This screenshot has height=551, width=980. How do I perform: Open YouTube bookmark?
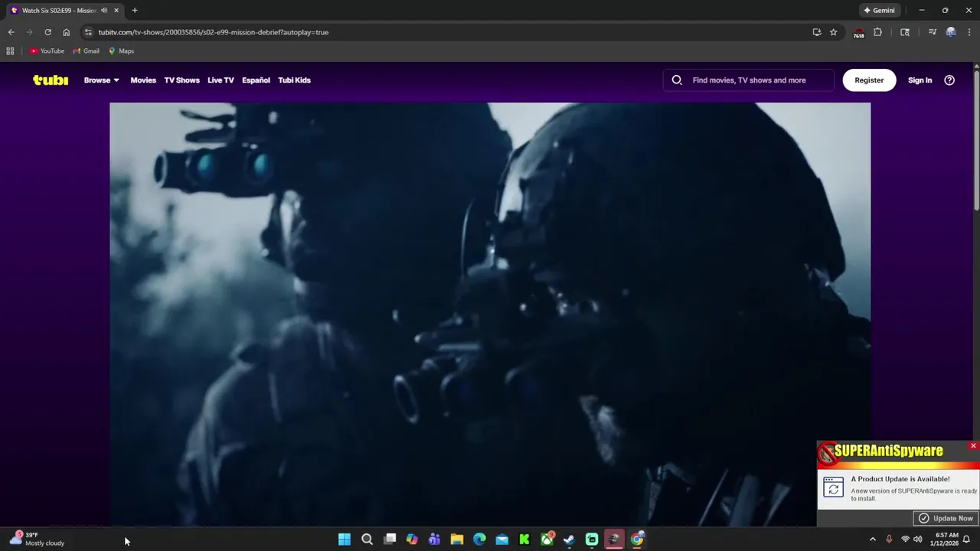47,51
